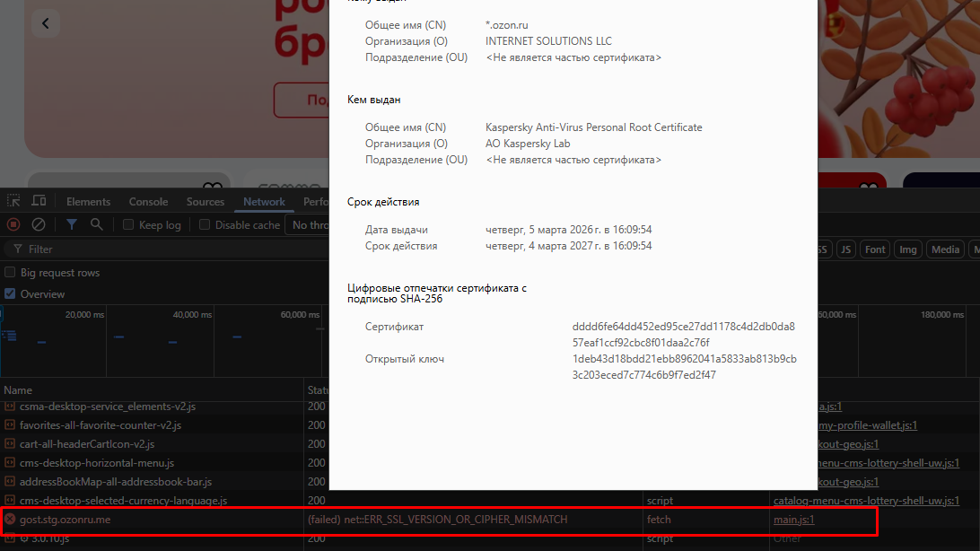Click the certificate SHA-256 fingerprint starting dddd6fe6
Screen dimensions: 980x551
click(684, 334)
